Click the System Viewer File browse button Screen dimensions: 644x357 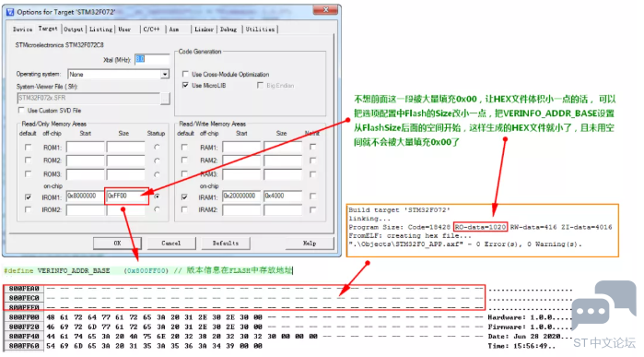coord(165,99)
